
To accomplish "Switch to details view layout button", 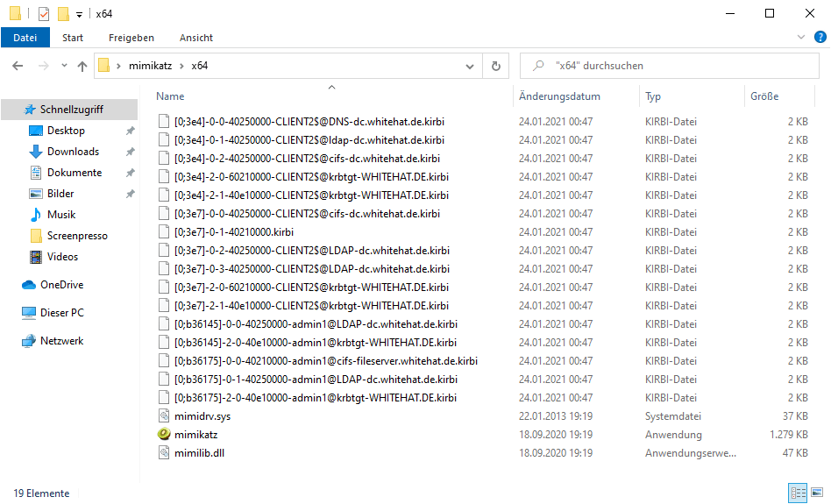I will pyautogui.click(x=798, y=493).
